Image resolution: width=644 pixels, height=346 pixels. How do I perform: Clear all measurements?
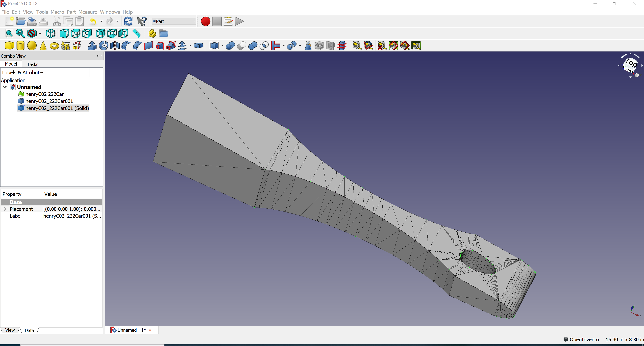point(382,45)
